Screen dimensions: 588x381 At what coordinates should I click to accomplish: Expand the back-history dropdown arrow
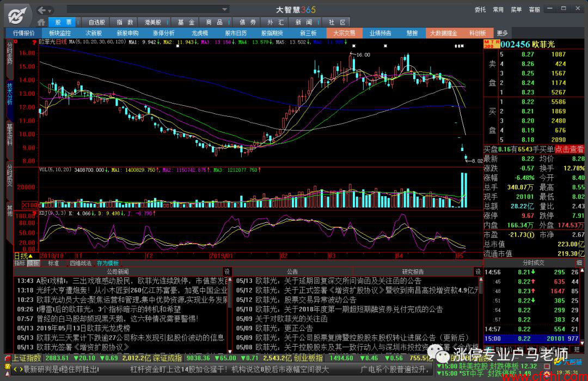tap(50, 10)
